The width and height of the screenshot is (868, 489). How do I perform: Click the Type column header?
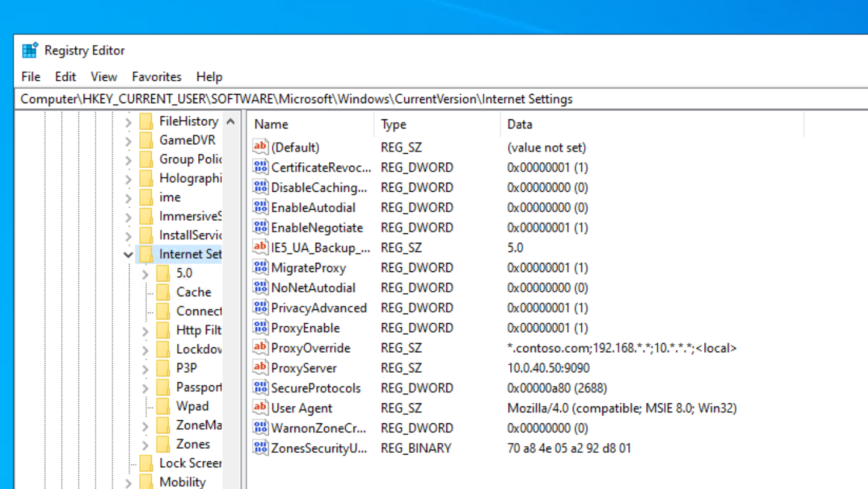pos(437,124)
